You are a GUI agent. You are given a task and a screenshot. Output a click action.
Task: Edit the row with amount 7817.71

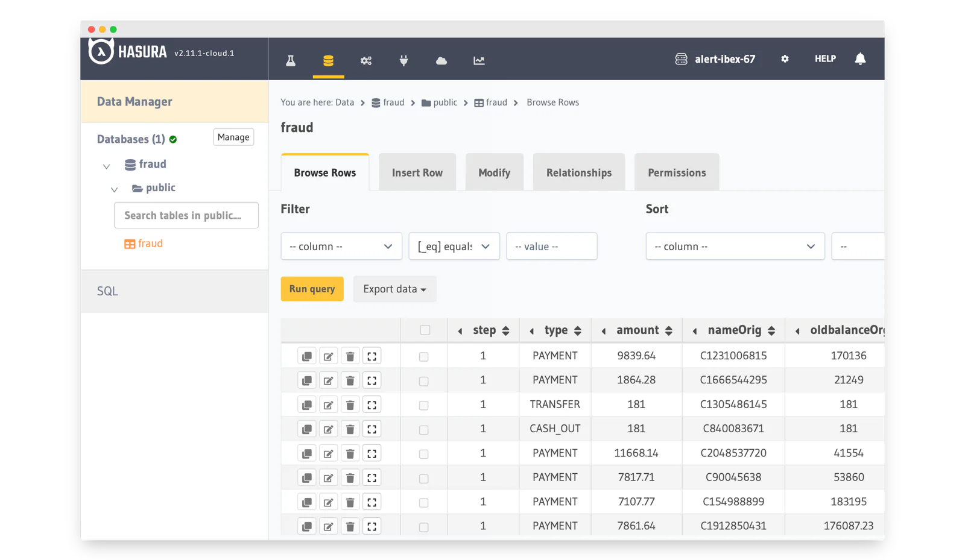click(328, 478)
